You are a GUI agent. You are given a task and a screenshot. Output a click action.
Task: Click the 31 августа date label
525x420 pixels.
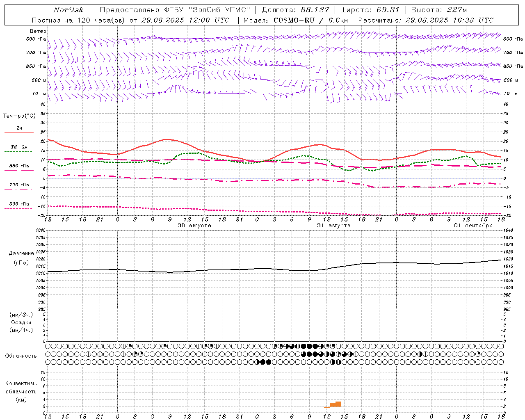(x=334, y=226)
